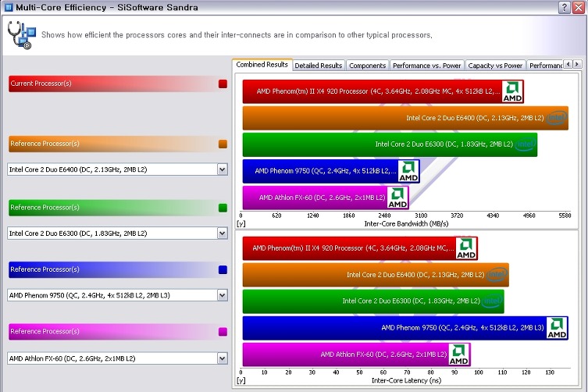588x392 pixels.
Task: Click AMD logo on Phenom II latency bar
Action: [x=466, y=248]
